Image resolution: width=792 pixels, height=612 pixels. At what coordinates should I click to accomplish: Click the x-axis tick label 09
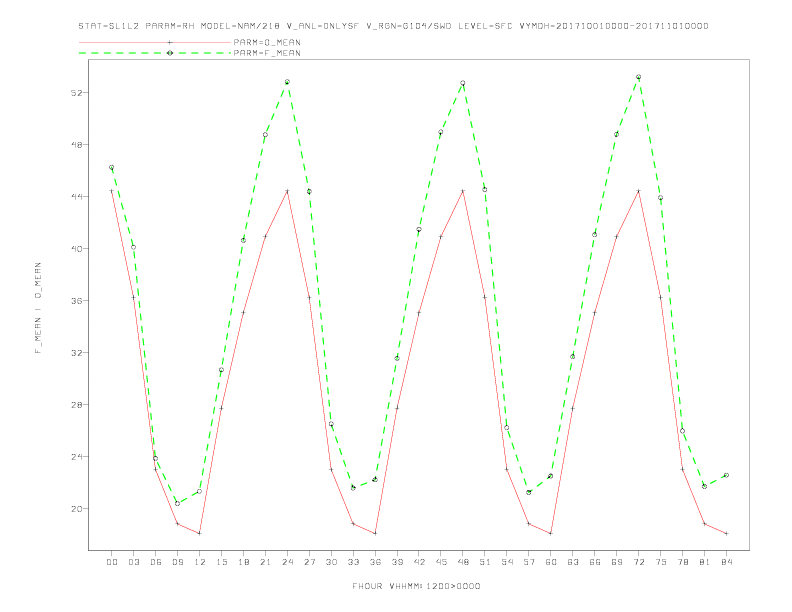point(177,562)
